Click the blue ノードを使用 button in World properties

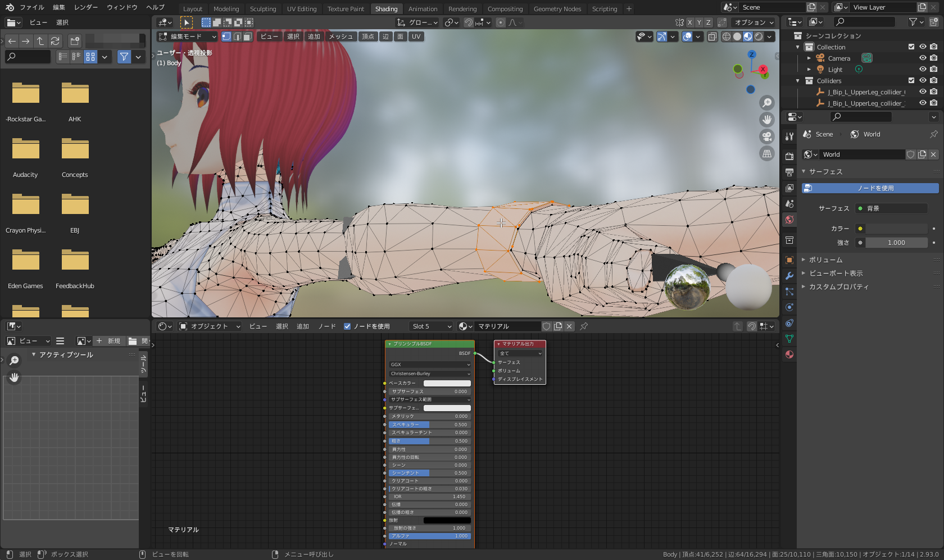(x=870, y=188)
